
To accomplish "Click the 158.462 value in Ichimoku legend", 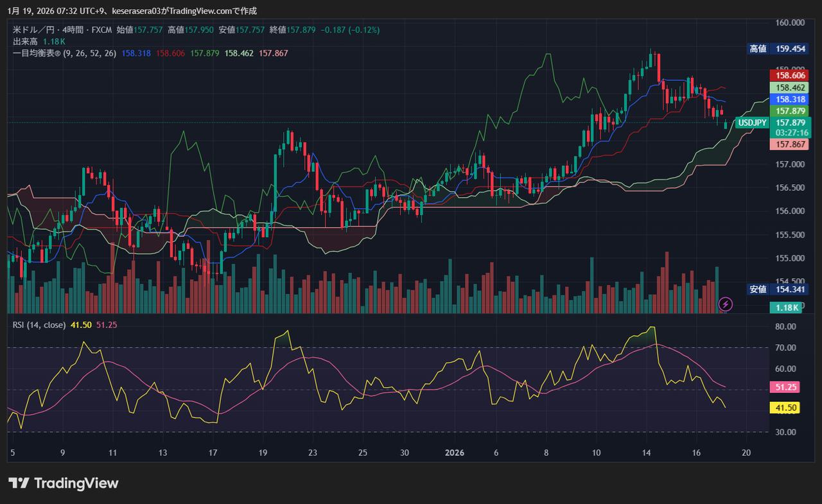I will pos(239,53).
